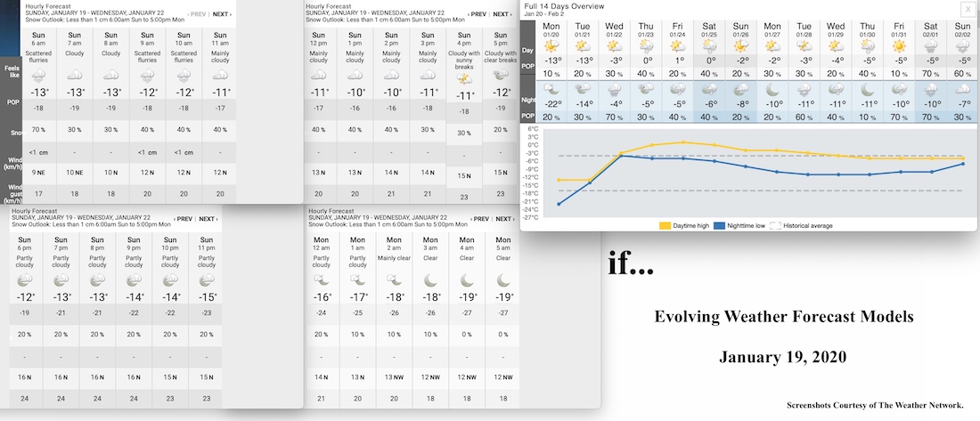Click the yellow Daytime high legend swatch
Image resolution: width=980 pixels, height=421 pixels.
(666, 225)
